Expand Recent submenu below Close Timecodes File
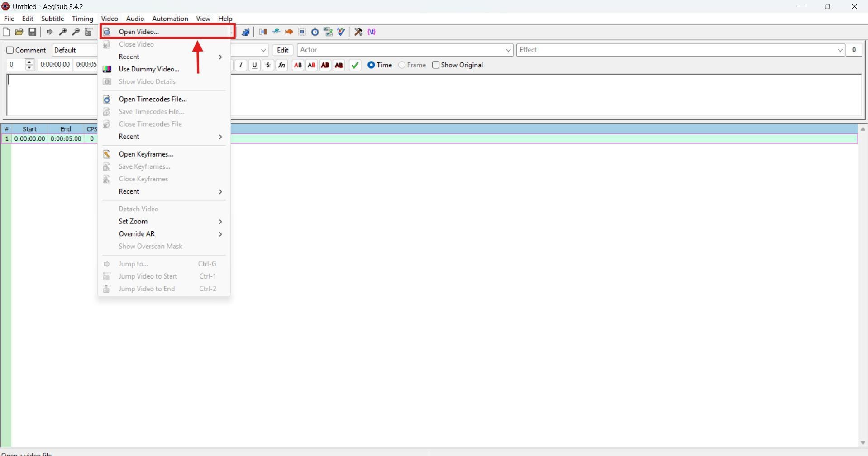868x456 pixels. (x=164, y=137)
